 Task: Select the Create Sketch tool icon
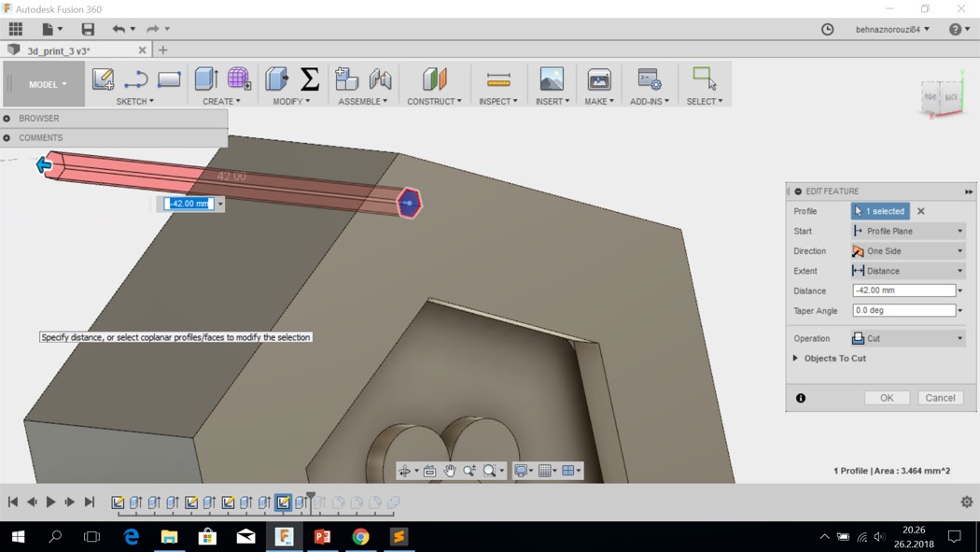click(103, 79)
